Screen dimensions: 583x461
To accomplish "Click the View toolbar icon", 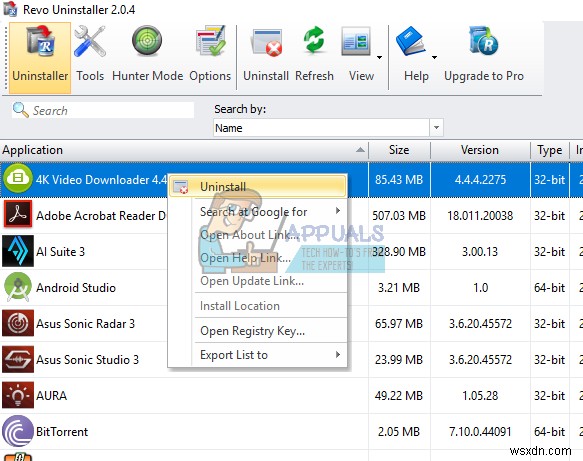I will click(356, 41).
